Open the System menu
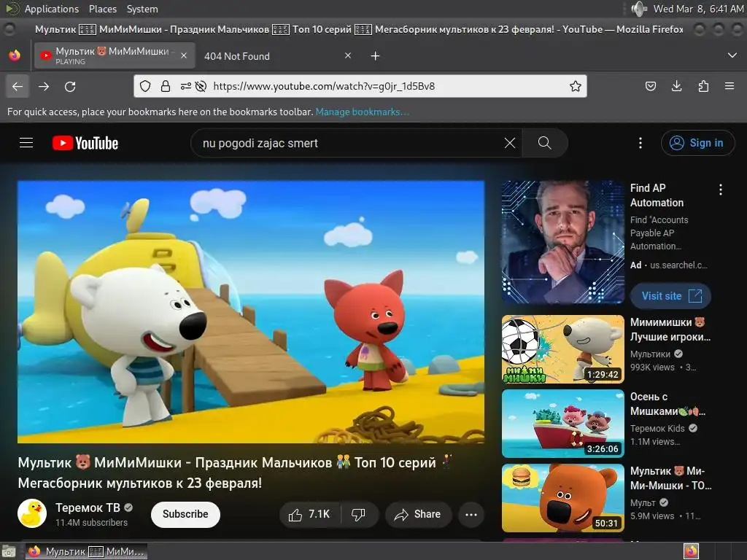The width and height of the screenshot is (747, 560). click(142, 9)
